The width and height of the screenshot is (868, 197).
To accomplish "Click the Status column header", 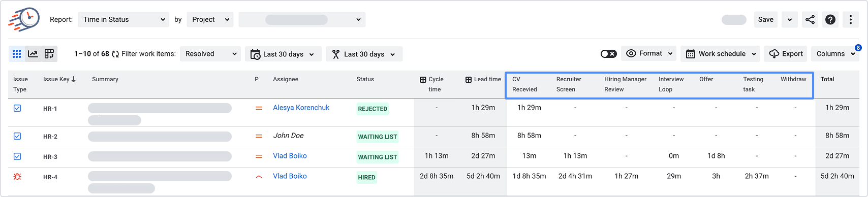I will point(365,79).
